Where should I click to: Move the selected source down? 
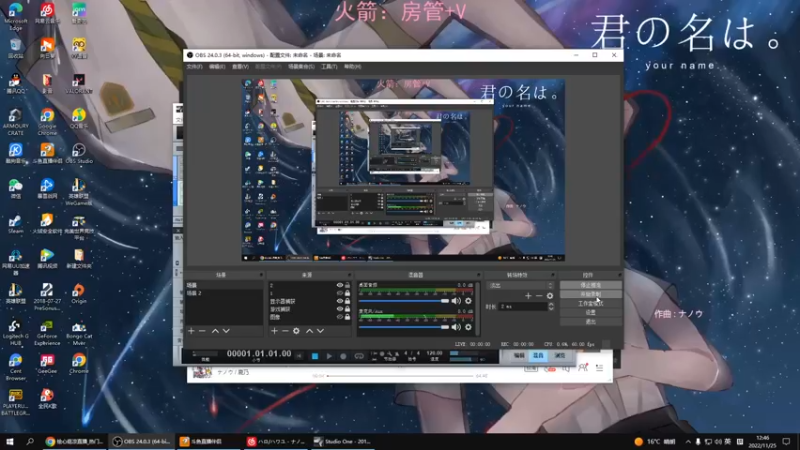point(320,331)
